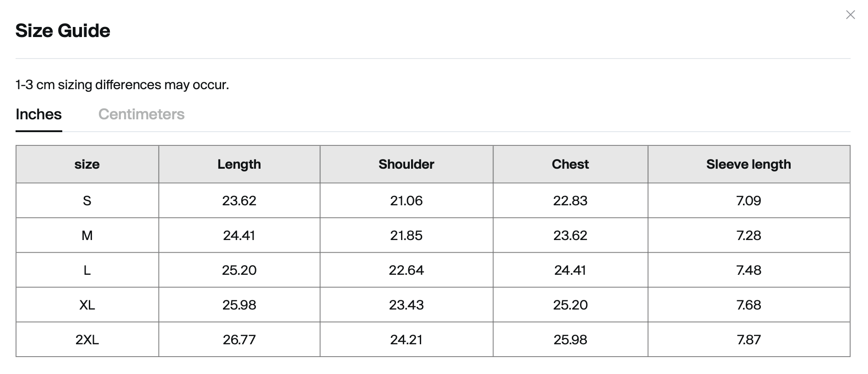Click the 7.48 sleeve length cell

click(x=749, y=270)
